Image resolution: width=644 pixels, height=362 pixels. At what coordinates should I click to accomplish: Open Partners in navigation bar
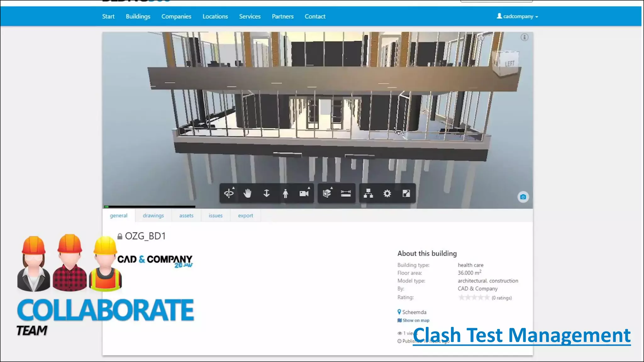click(283, 16)
